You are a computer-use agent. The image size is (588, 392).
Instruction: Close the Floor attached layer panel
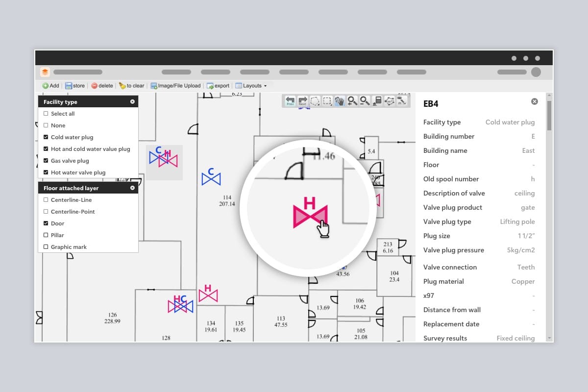click(132, 188)
